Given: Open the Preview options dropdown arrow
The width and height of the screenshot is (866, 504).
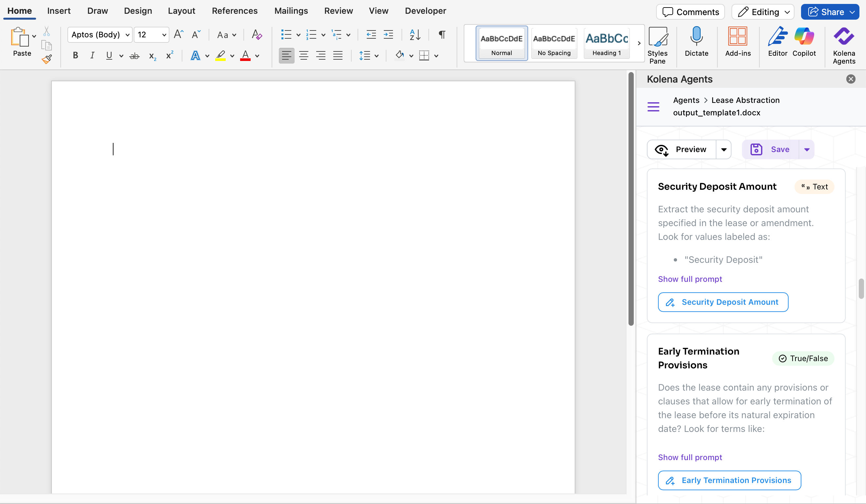Looking at the screenshot, I should [x=723, y=149].
